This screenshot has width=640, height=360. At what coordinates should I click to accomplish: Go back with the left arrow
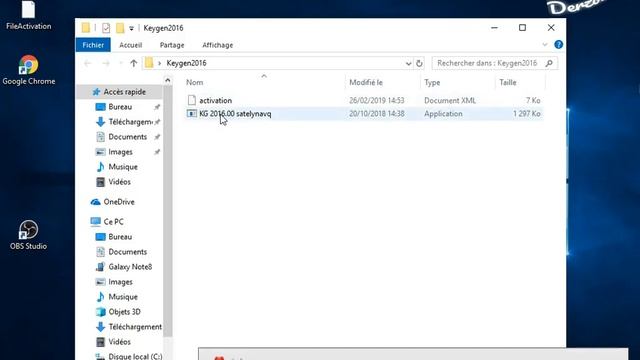point(87,63)
